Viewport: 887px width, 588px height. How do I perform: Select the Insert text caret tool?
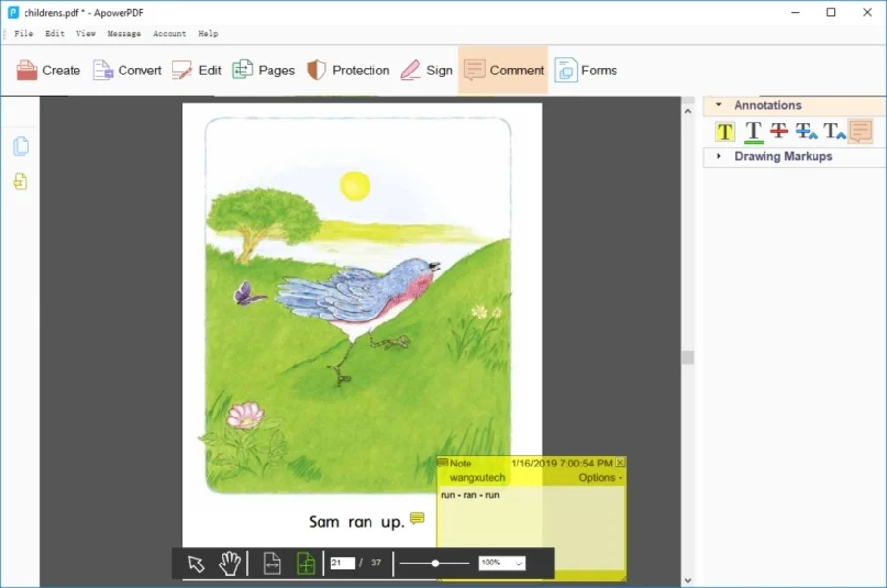tap(833, 131)
